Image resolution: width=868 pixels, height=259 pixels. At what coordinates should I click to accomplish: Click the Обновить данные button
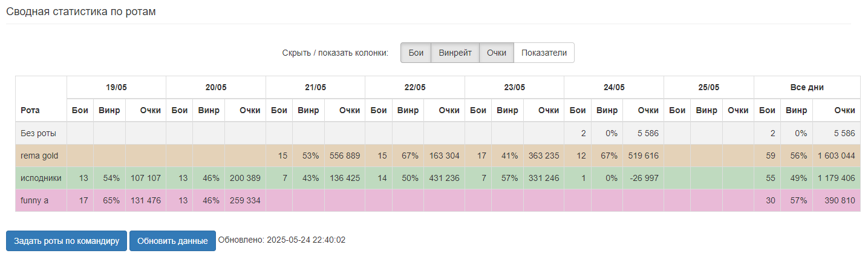point(172,241)
